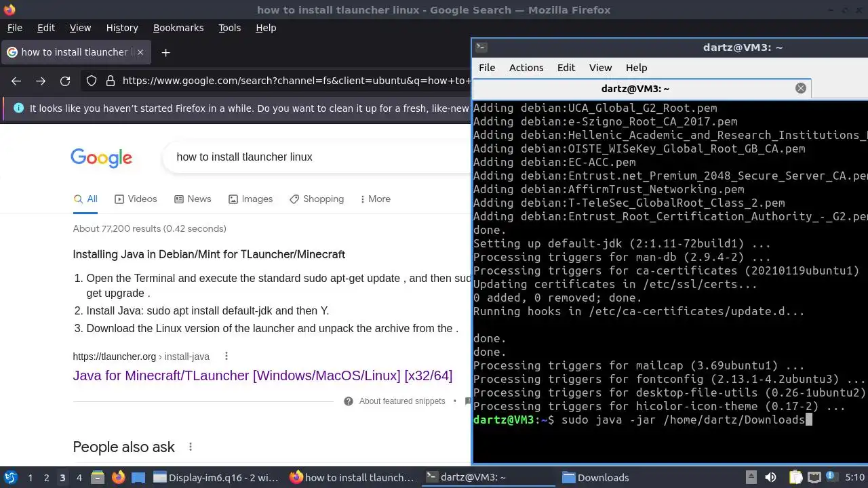The image size is (868, 488).
Task: Click the Firefox refresh info bar icon
Action: [18, 108]
